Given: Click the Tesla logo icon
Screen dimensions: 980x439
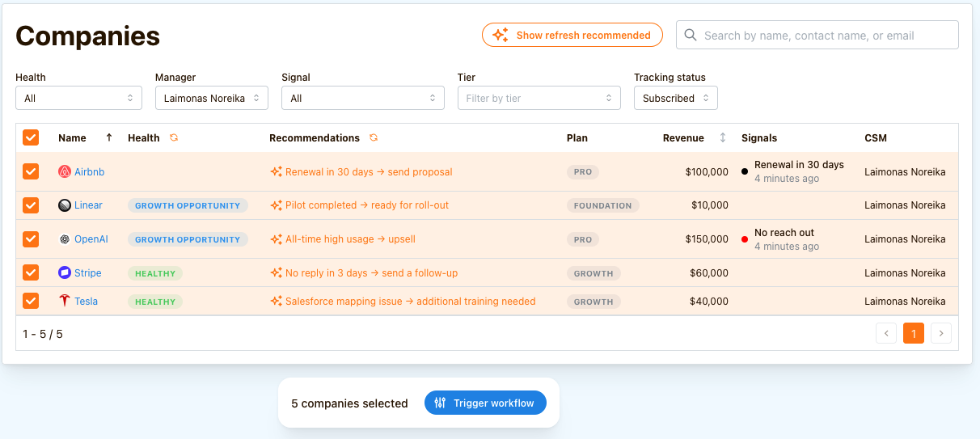Looking at the screenshot, I should point(65,302).
